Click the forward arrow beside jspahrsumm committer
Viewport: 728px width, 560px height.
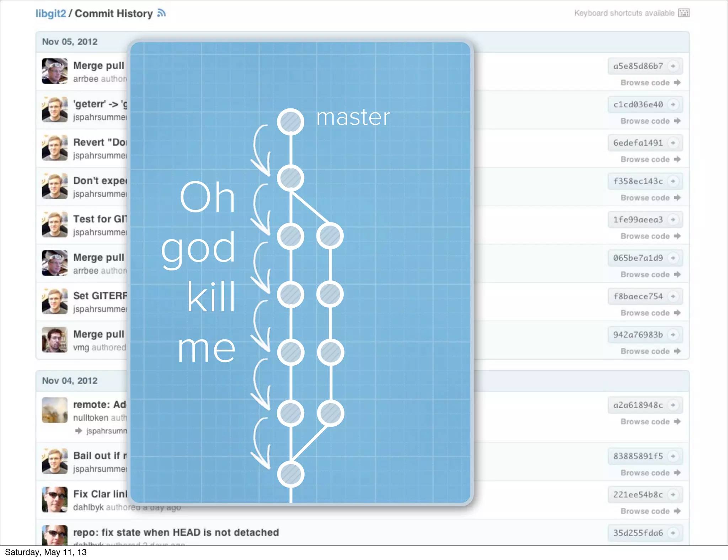[79, 431]
